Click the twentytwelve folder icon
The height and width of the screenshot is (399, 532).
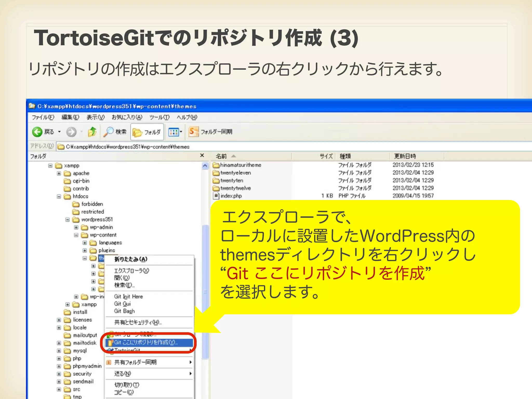(216, 188)
